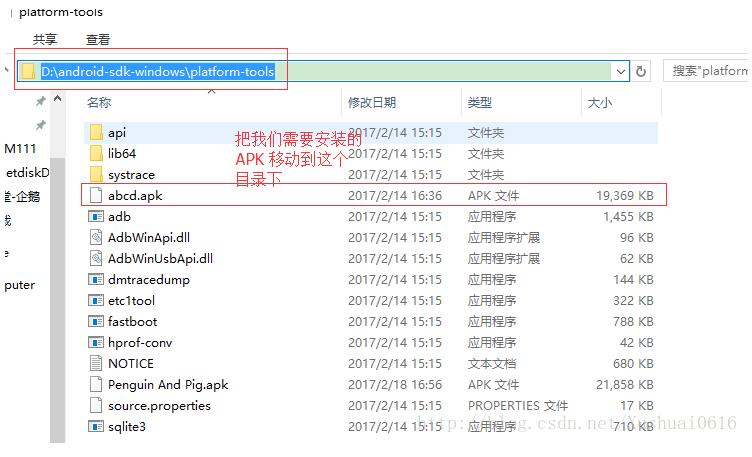Image resolution: width=752 pixels, height=457 pixels.
Task: Sort files by 大小 column header
Action: [600, 102]
